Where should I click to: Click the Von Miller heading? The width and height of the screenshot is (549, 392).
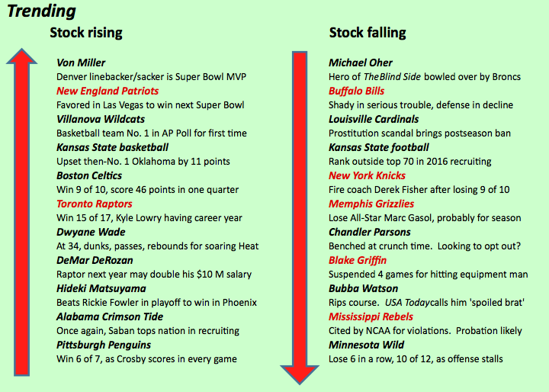point(81,63)
